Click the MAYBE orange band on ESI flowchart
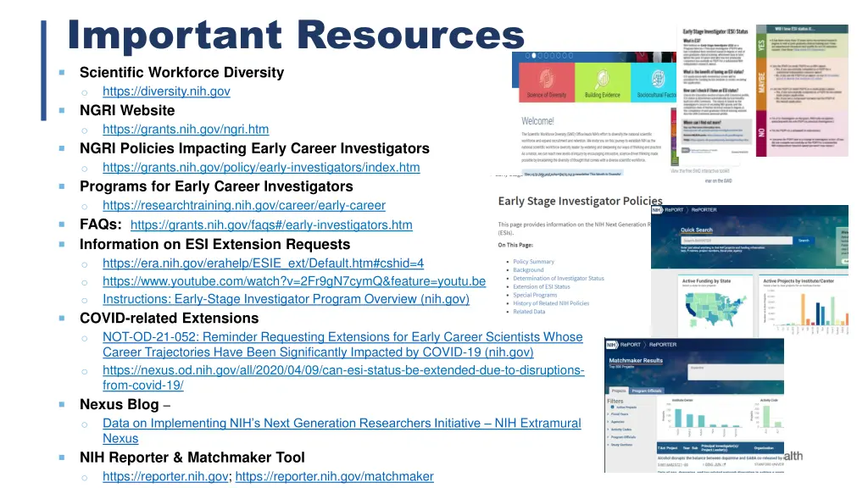The height and width of the screenshot is (488, 868). 760,84
